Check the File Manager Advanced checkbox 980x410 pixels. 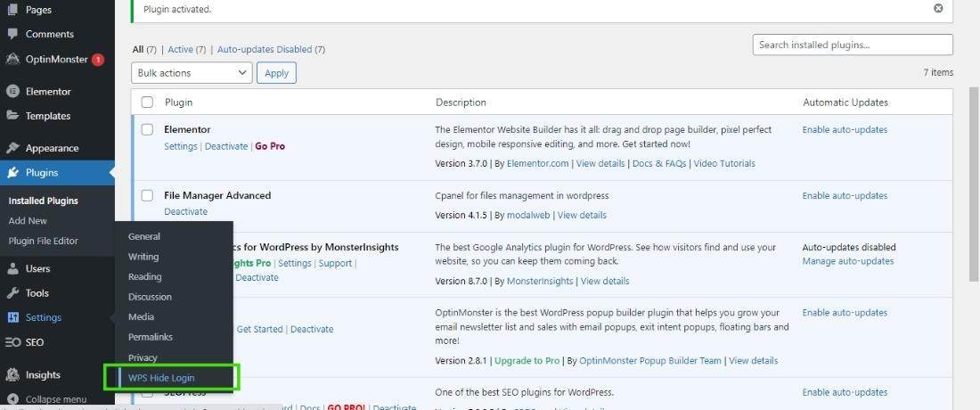tap(147, 195)
